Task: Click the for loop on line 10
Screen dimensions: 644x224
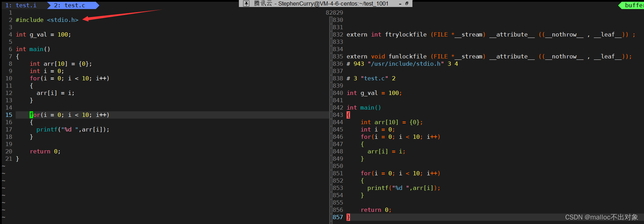Action: click(x=70, y=78)
